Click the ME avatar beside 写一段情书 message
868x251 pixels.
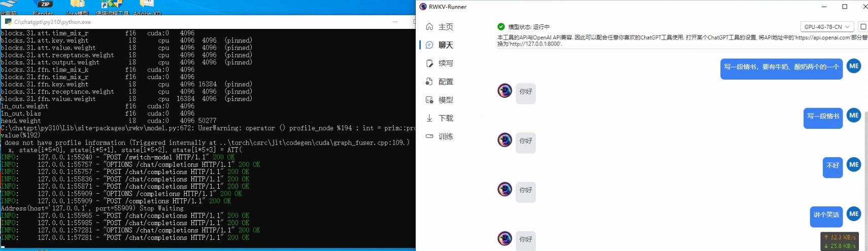854,116
